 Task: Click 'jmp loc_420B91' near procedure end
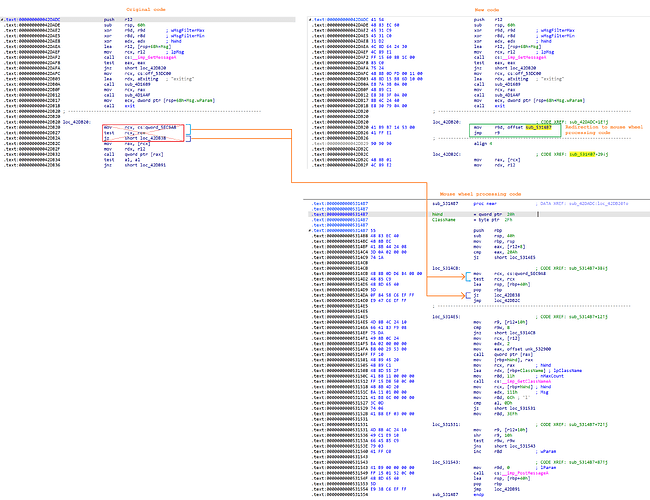(497, 489)
